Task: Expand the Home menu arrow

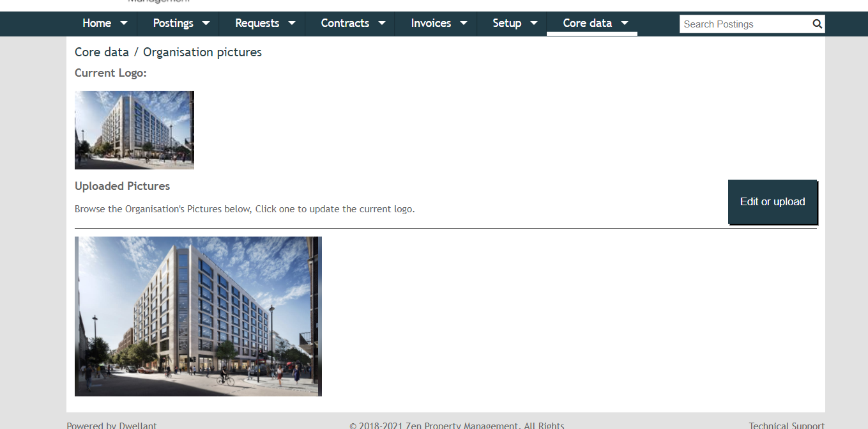Action: (x=124, y=23)
